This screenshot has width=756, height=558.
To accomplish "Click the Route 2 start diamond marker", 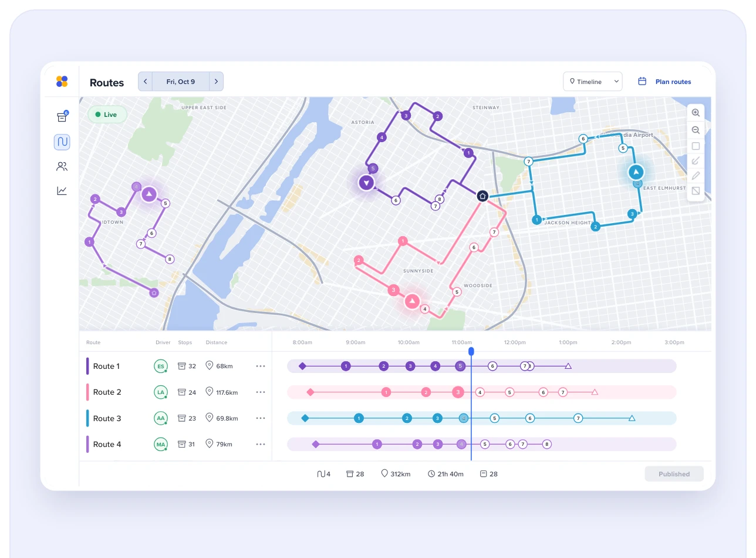I will point(310,392).
